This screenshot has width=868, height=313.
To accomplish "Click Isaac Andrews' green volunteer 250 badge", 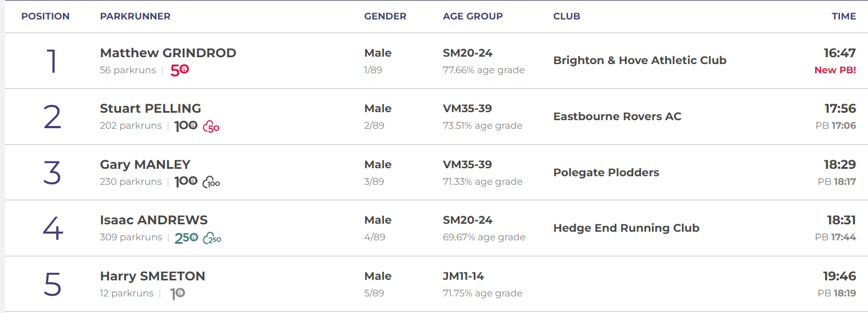I will (212, 238).
